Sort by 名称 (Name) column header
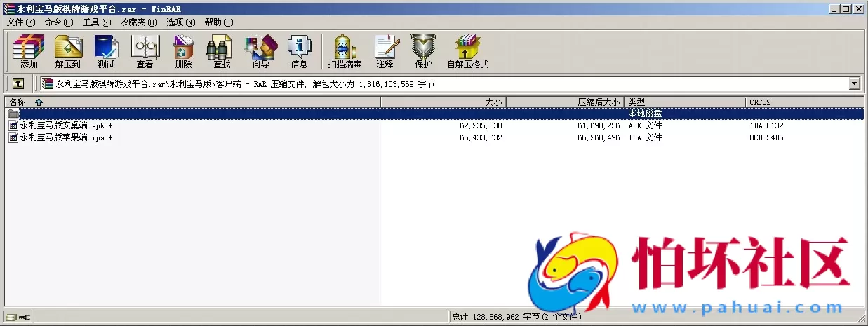 18,102
